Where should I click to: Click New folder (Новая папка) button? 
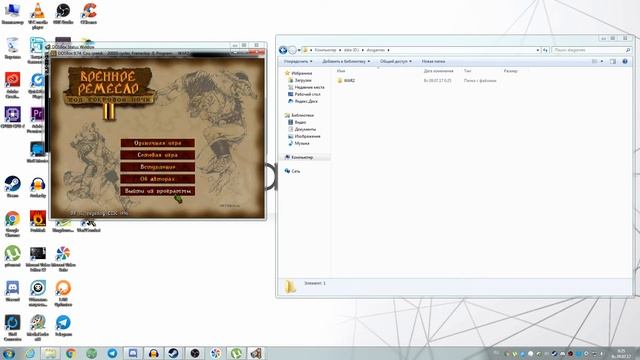[x=433, y=61]
